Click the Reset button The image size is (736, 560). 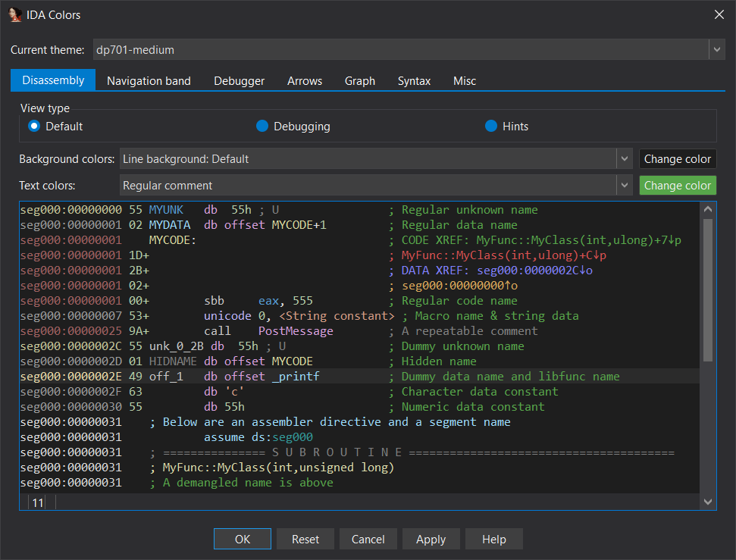305,539
